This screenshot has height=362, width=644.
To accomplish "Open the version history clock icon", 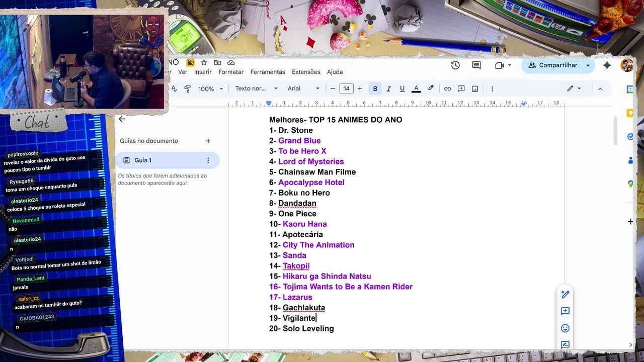I will (455, 65).
